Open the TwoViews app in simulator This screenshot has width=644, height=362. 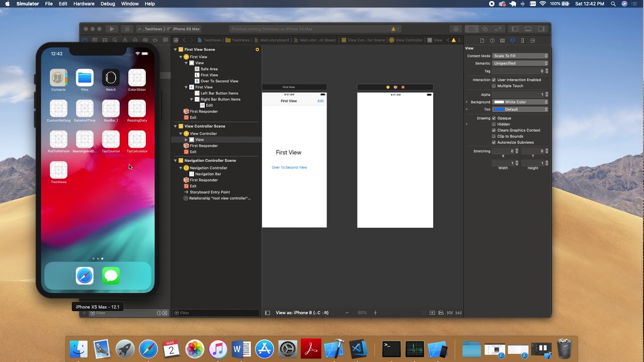pos(58,170)
